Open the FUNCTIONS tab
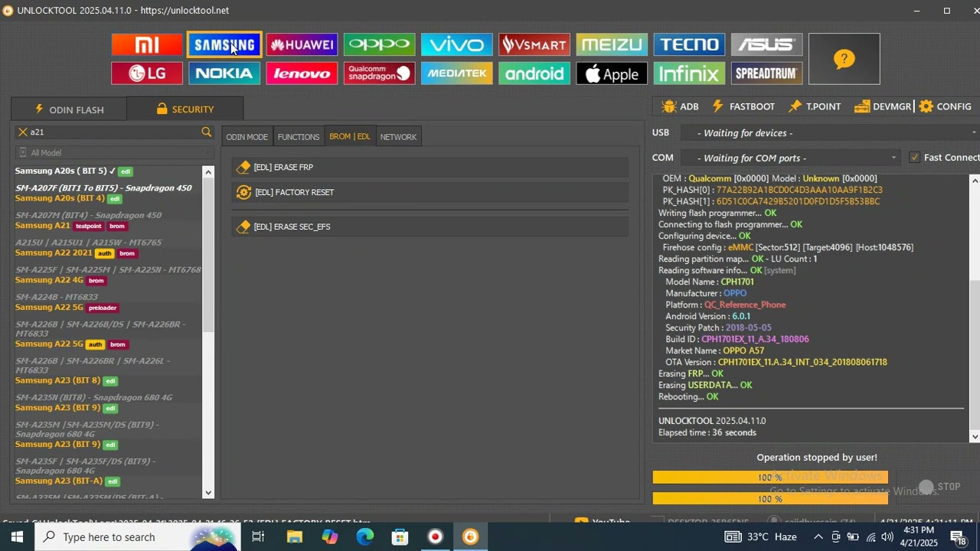The height and width of the screenshot is (551, 980). coord(299,137)
